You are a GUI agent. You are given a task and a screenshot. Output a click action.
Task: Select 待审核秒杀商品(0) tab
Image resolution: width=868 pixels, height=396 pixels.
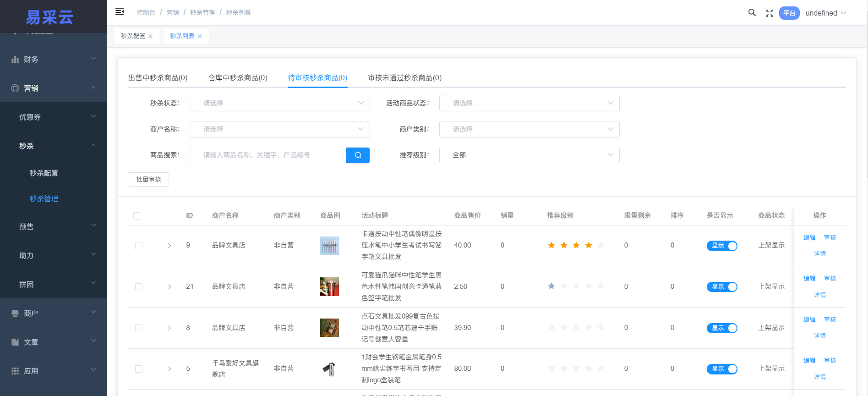click(317, 78)
